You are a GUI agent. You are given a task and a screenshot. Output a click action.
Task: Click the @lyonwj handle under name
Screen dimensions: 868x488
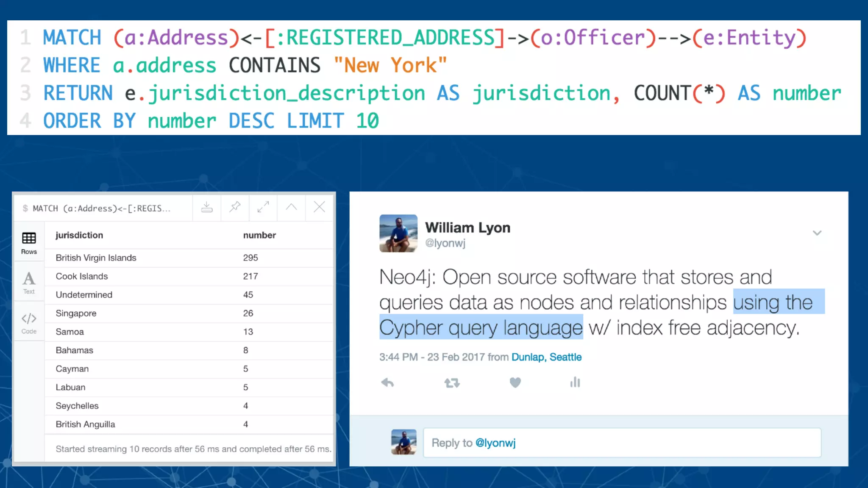[x=445, y=243]
